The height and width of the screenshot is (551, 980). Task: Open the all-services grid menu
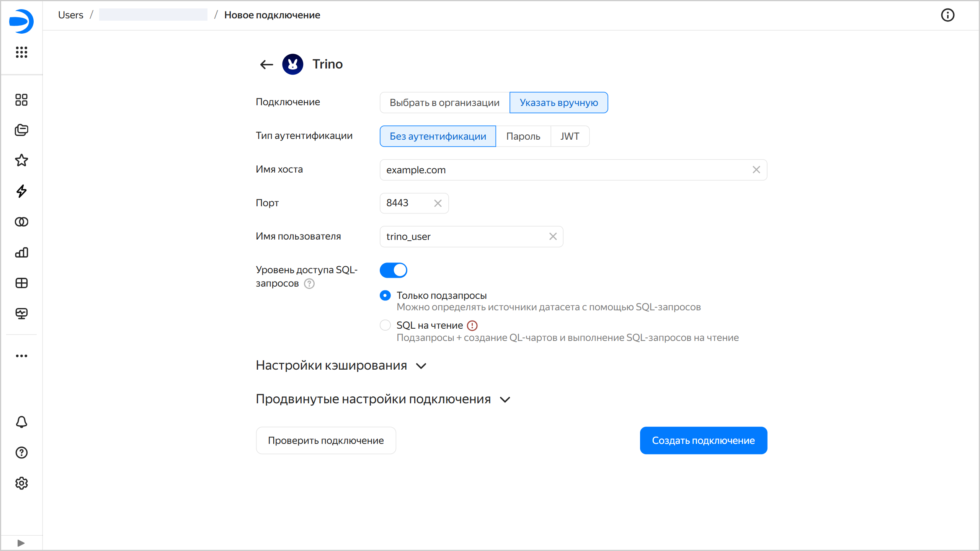[21, 52]
